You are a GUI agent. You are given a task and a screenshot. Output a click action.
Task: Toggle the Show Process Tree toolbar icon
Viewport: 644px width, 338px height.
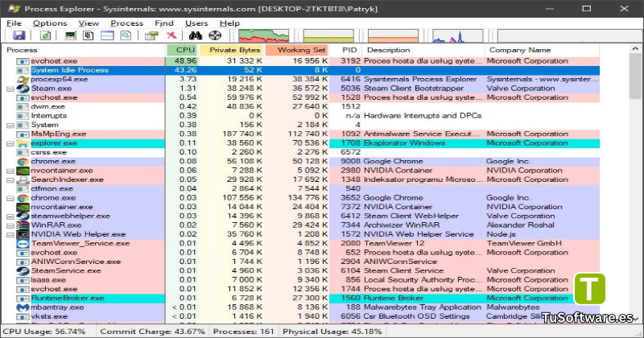point(88,35)
